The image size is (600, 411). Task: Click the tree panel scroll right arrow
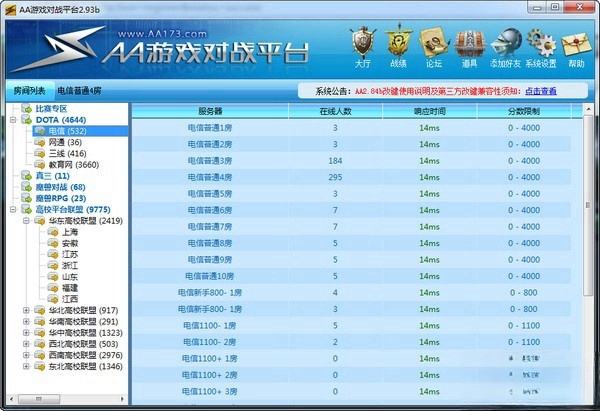pyautogui.click(x=122, y=399)
